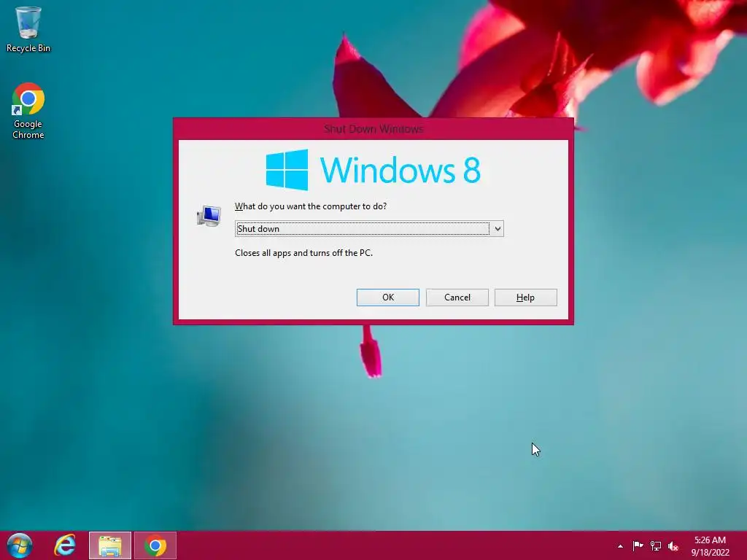
Task: Cancel the Shut Down Windows dialog
Action: (457, 297)
